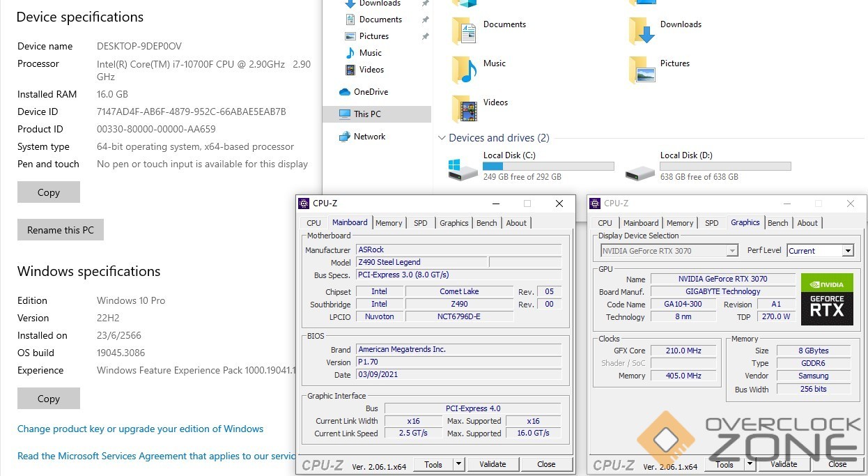Click the OneDrive cloud icon in sidebar
This screenshot has height=476, width=868.
(x=344, y=92)
